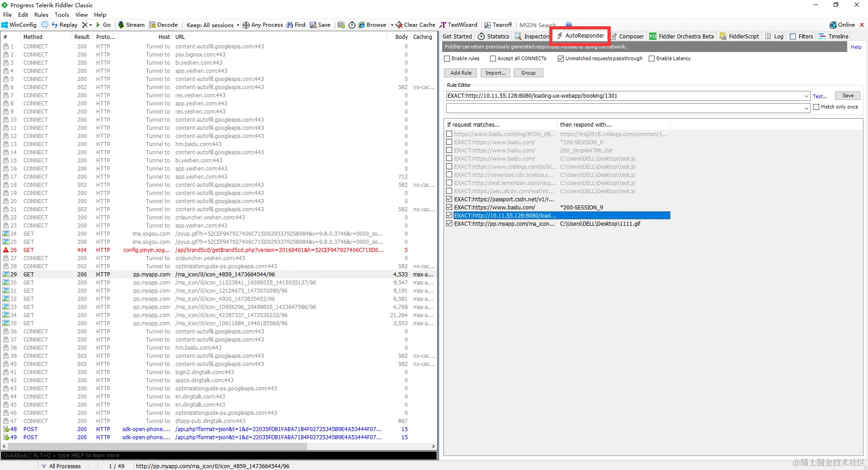868x470 pixels.
Task: Click the Tearoff toolbar button
Action: coord(498,25)
